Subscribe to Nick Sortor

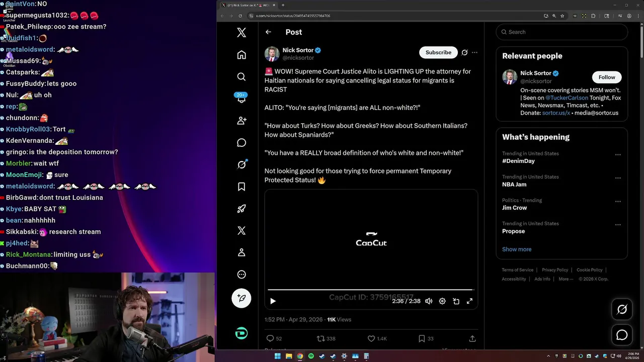coord(438,52)
